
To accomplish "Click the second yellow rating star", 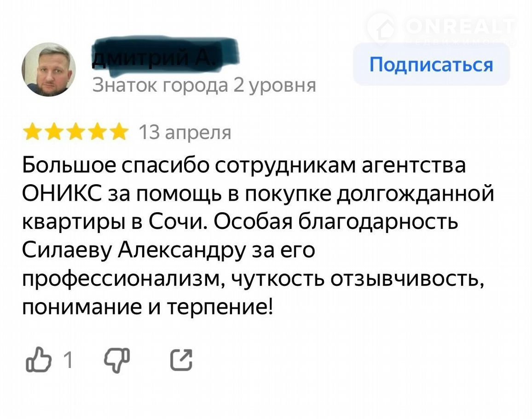I will (x=53, y=132).
